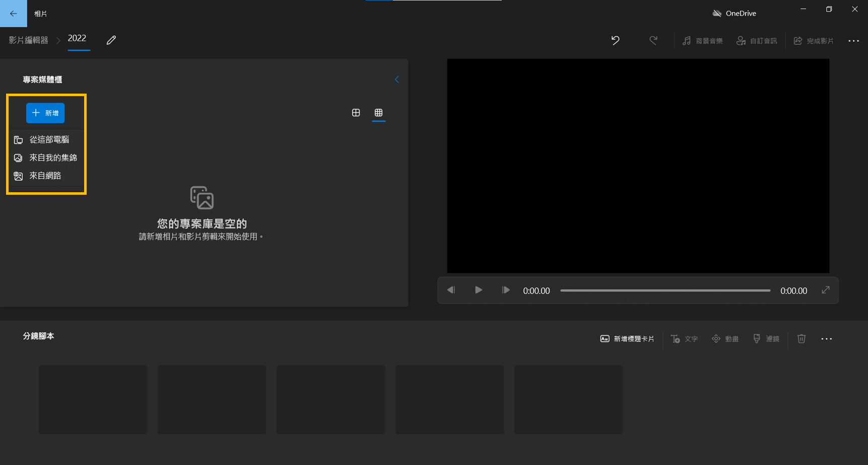Switch library to medium thumbnail view
868x465 pixels.
point(356,113)
